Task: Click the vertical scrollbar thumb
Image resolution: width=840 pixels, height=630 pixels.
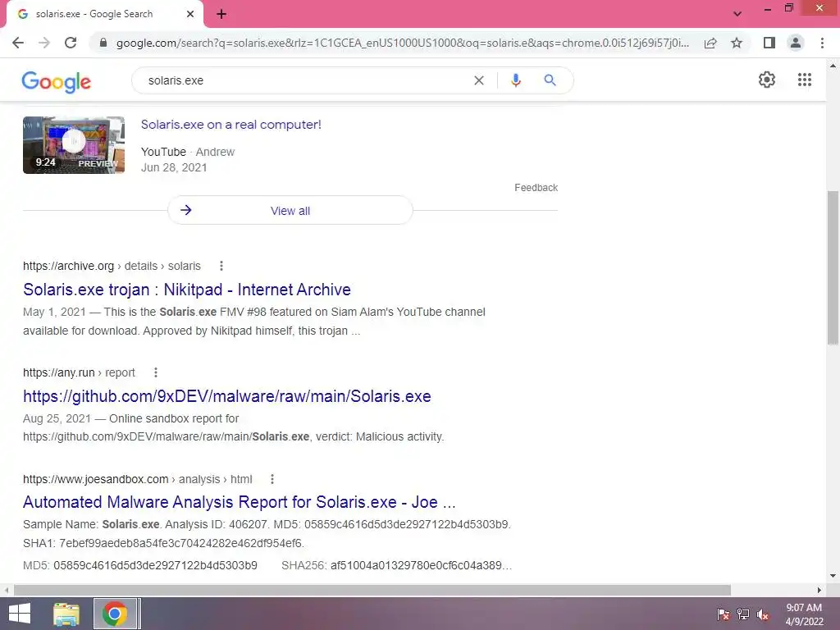Action: coord(833,268)
